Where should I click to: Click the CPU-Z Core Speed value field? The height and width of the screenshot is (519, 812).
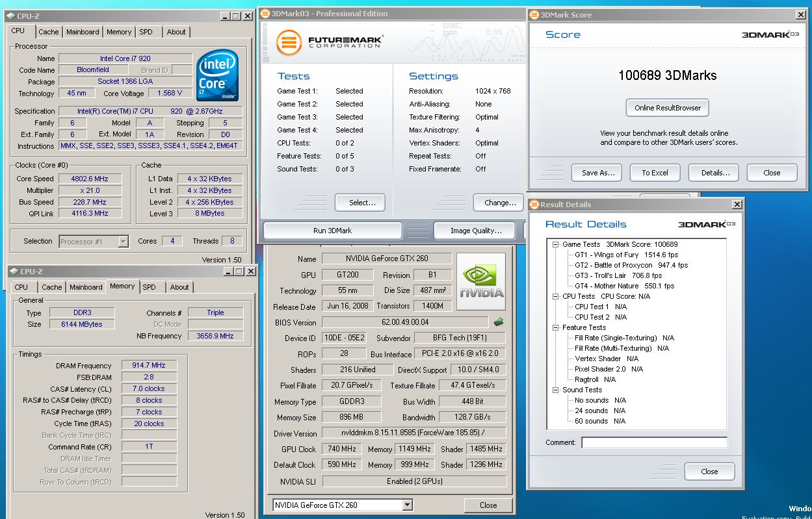90,179
